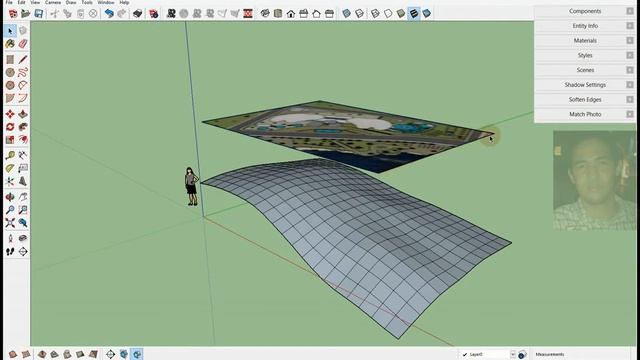Select the Push/Pull tool
Viewport: 640px width, 360px height.
tap(23, 114)
